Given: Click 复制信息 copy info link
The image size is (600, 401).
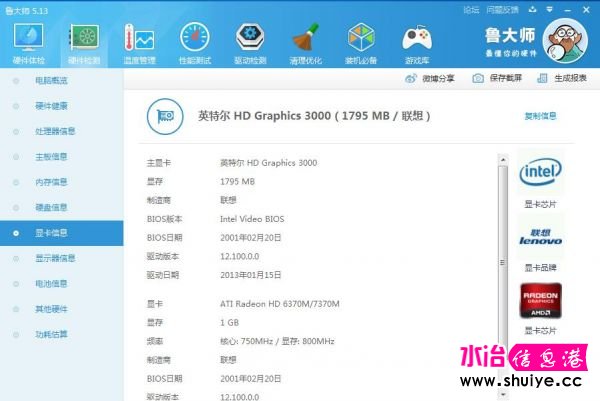Looking at the screenshot, I should (540, 116).
